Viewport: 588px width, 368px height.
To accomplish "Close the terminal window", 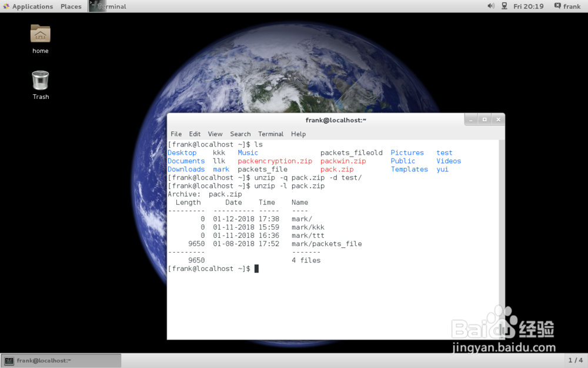I will click(499, 120).
